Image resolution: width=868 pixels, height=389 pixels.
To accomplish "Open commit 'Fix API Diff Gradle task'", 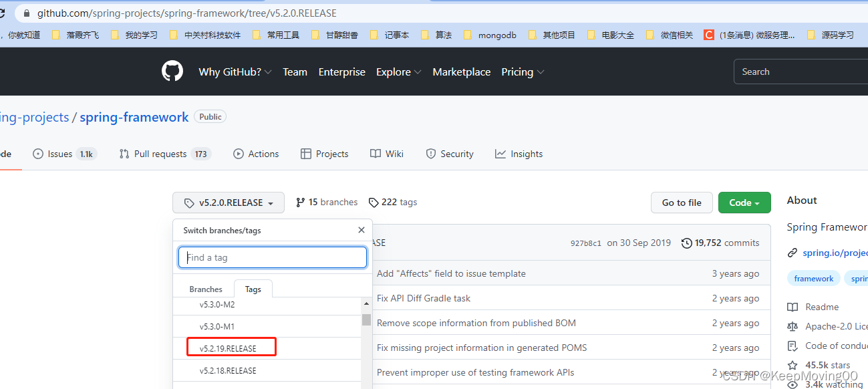I will coord(424,298).
